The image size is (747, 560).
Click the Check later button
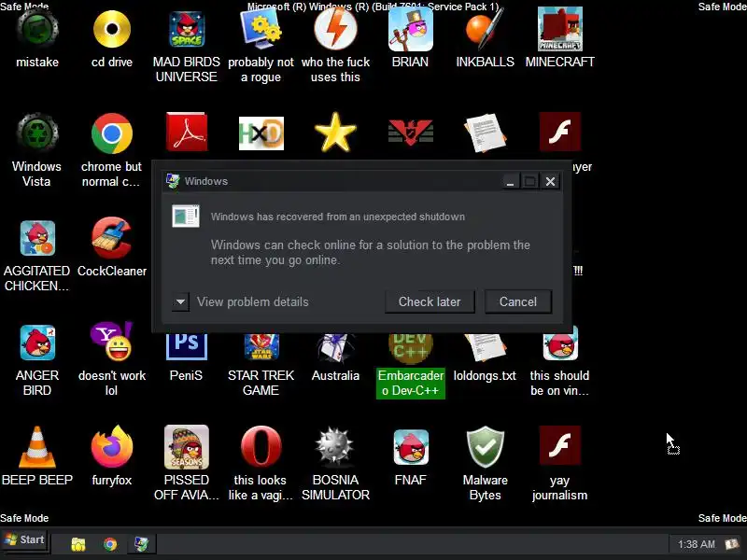(x=430, y=301)
